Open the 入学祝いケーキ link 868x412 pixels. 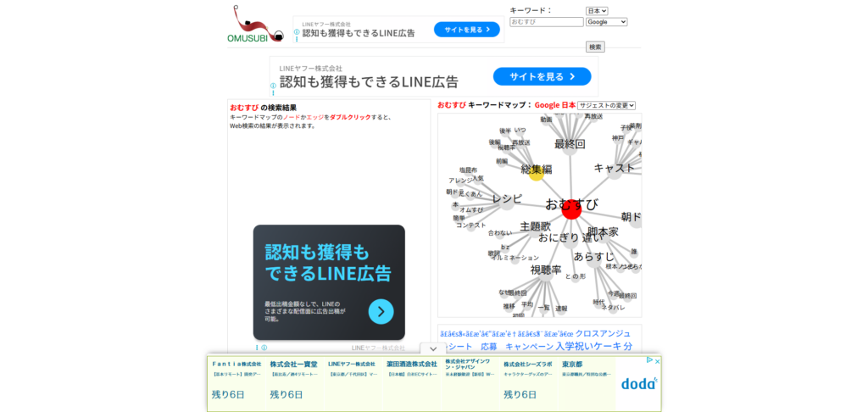coord(589,346)
